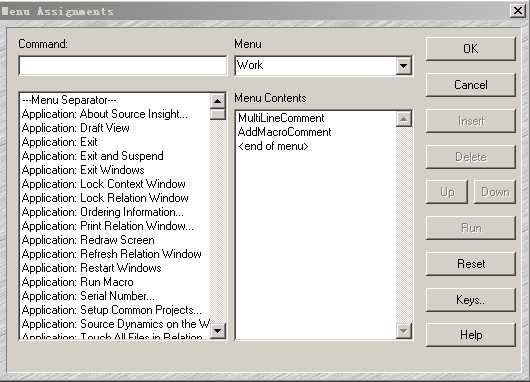Viewport: 530px width, 382px height.
Task: Click Menu Contents scroll down arrow
Action: (x=403, y=331)
